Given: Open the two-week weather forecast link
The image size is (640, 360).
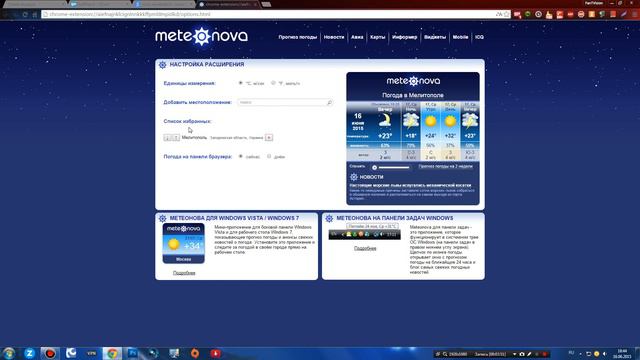Looking at the screenshot, I should (445, 167).
